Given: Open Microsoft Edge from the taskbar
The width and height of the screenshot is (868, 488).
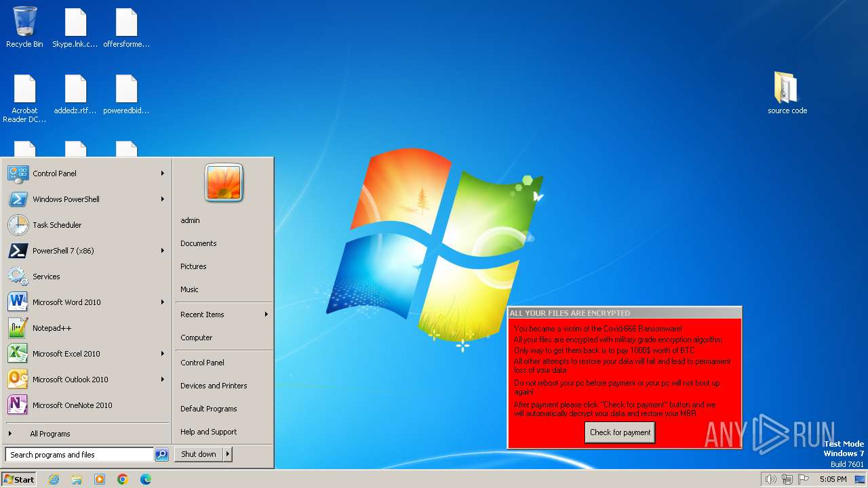Looking at the screenshot, I should [x=146, y=479].
